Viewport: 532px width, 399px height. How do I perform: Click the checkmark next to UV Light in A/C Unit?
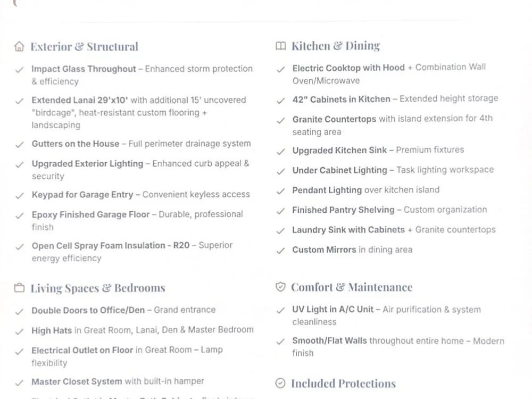[280, 311]
